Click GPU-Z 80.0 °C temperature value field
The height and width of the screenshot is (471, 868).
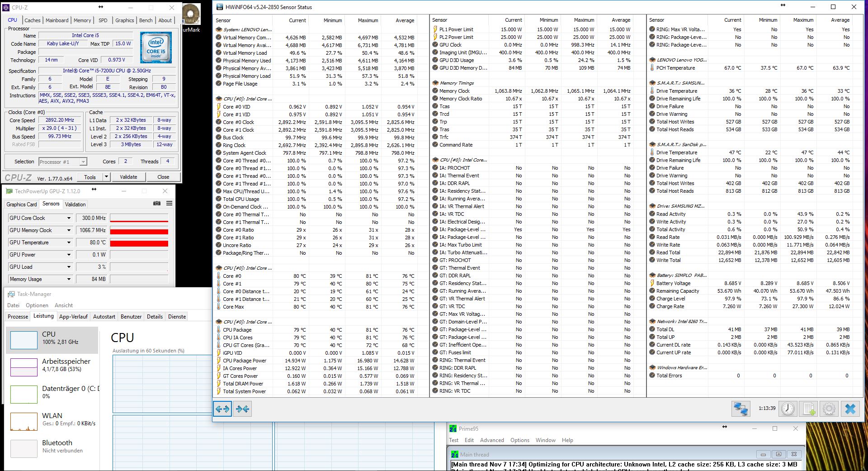[x=93, y=243]
